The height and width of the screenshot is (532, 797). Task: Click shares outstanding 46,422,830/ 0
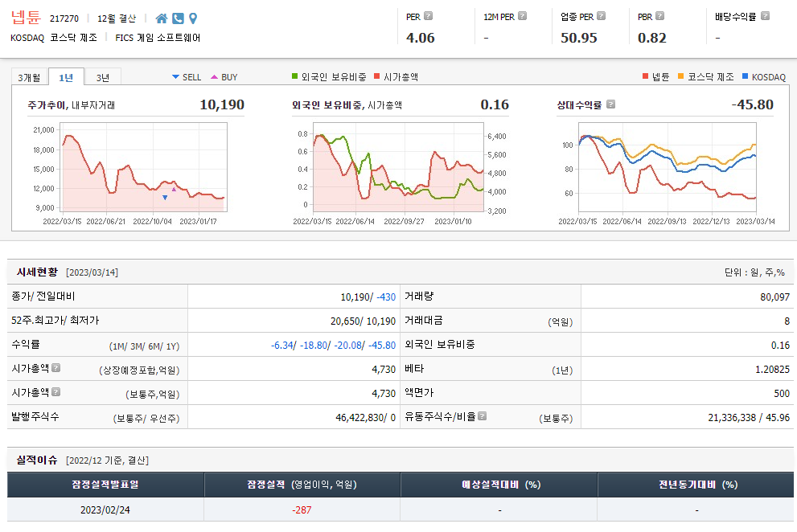[x=365, y=418]
